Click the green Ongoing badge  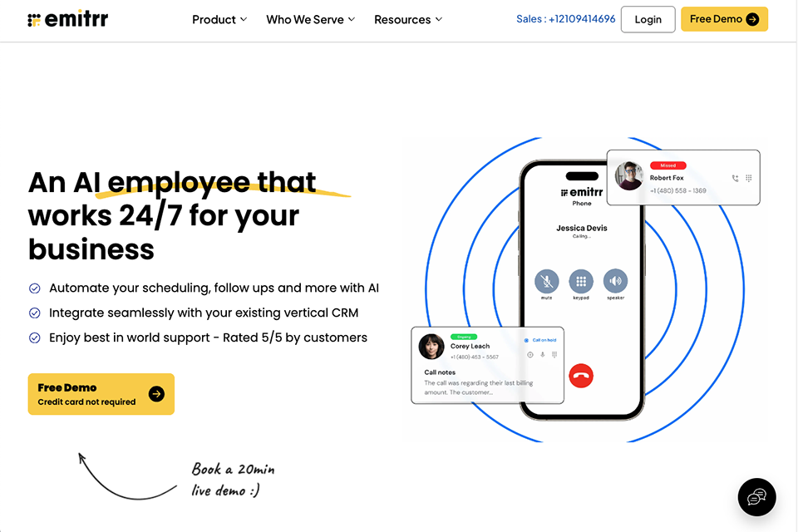(464, 337)
